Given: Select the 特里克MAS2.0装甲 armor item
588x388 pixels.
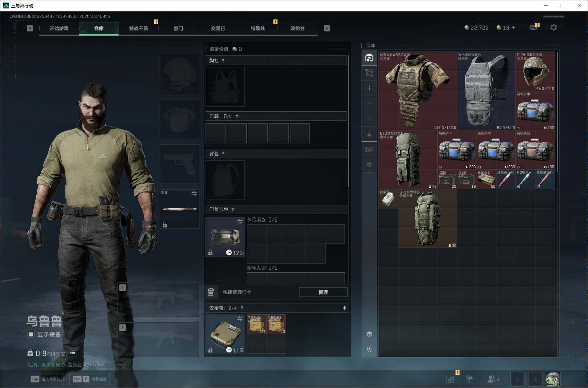Looking at the screenshot, I should point(418,91).
